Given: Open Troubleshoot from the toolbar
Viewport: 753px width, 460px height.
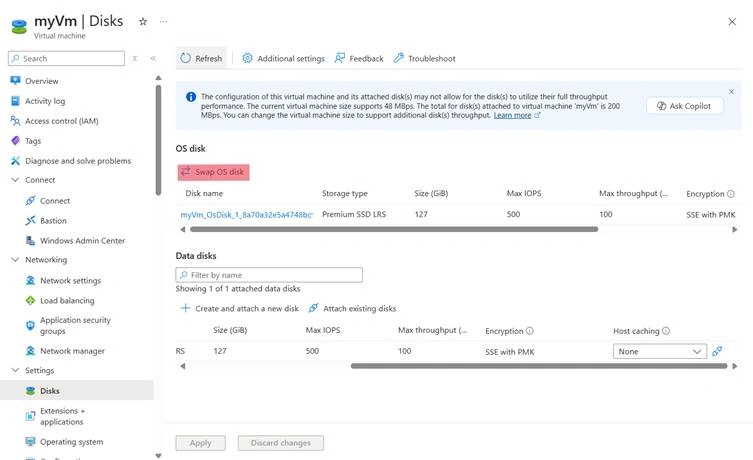Looking at the screenshot, I should click(x=425, y=59).
